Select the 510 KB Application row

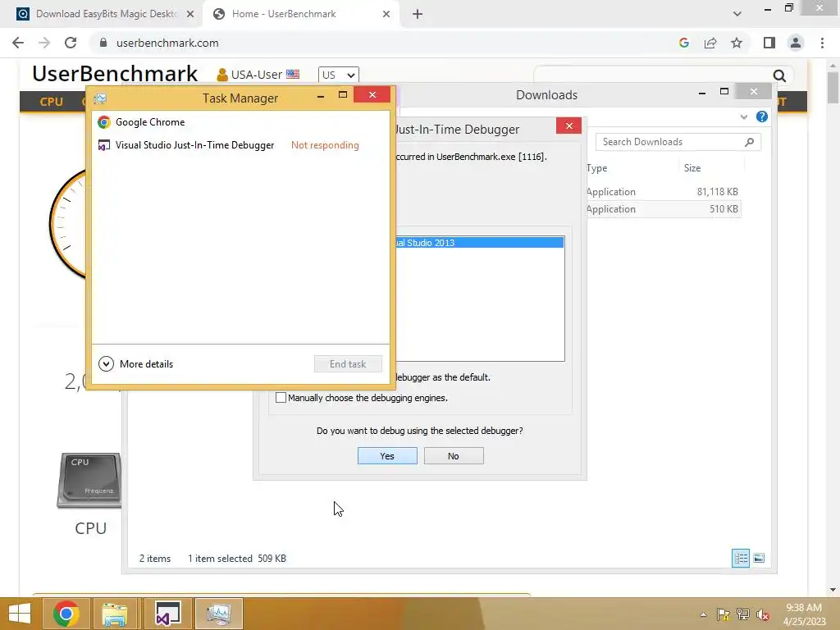click(663, 209)
